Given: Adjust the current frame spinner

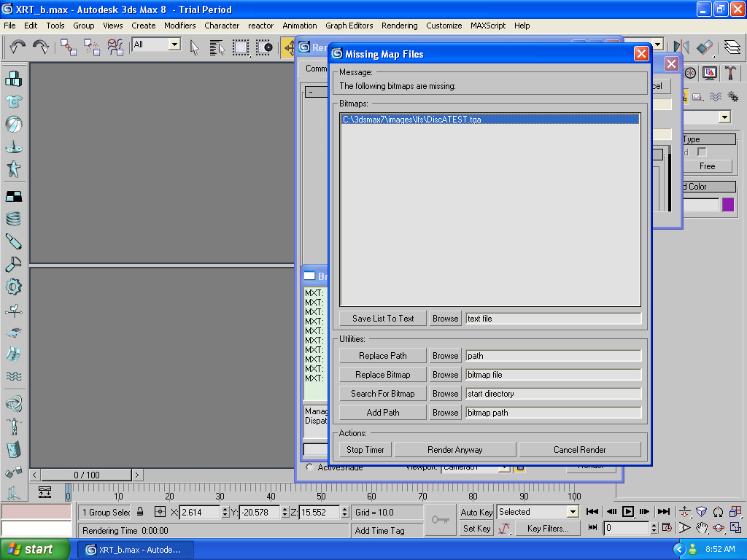Looking at the screenshot, I should (654, 528).
